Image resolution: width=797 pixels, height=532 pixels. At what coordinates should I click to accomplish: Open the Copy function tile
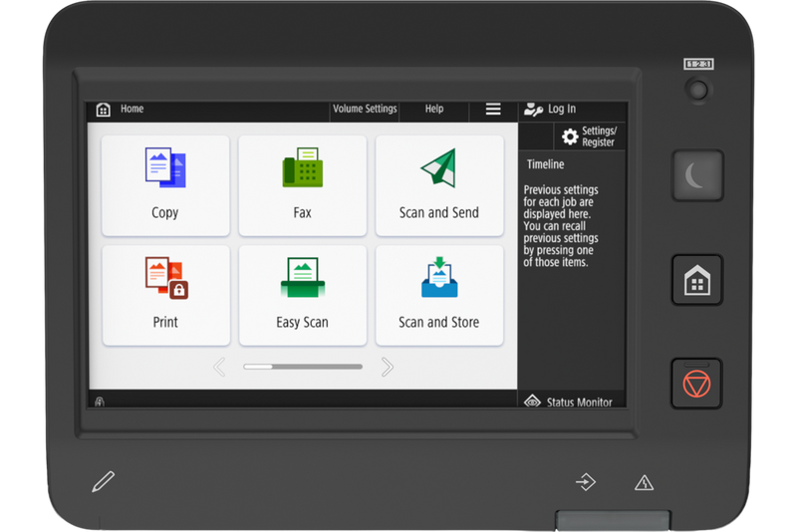pos(165,185)
